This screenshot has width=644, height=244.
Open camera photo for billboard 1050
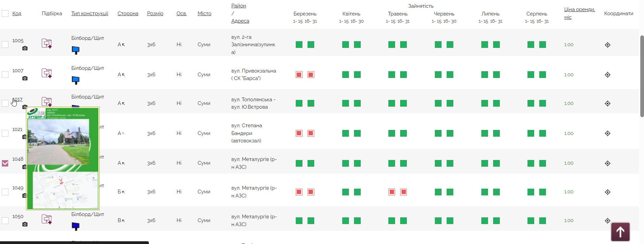tap(25, 224)
